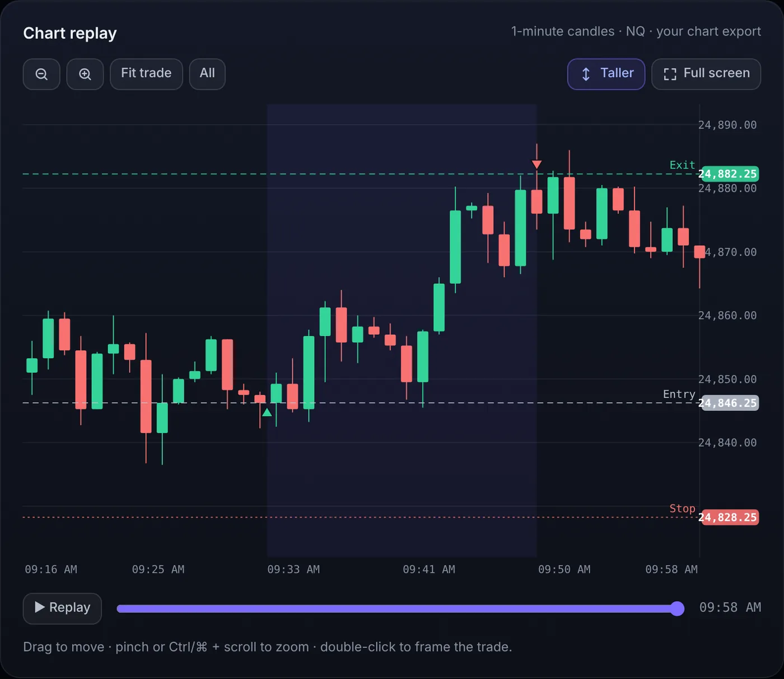Click the 09:41 AM time axis label

pyautogui.click(x=429, y=569)
